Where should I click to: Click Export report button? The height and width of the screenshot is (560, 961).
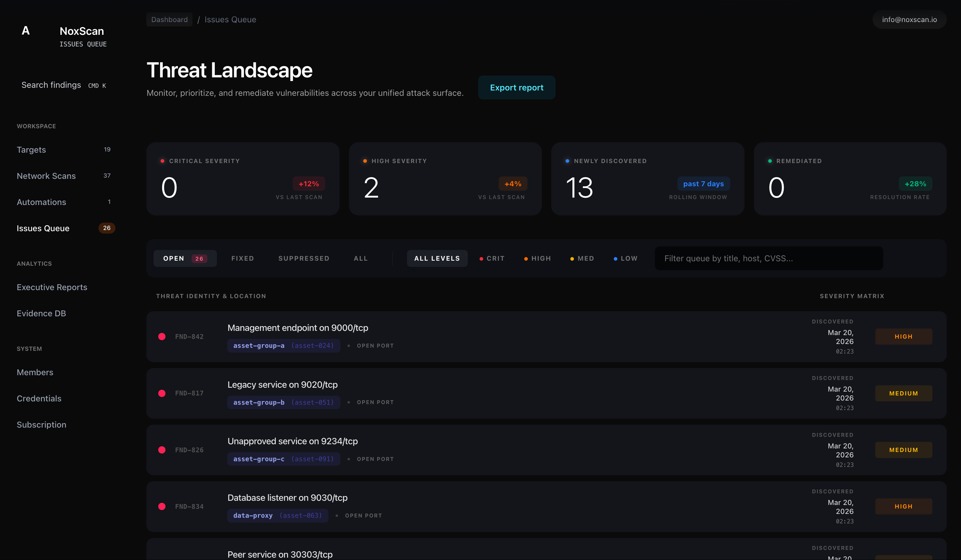tap(516, 87)
